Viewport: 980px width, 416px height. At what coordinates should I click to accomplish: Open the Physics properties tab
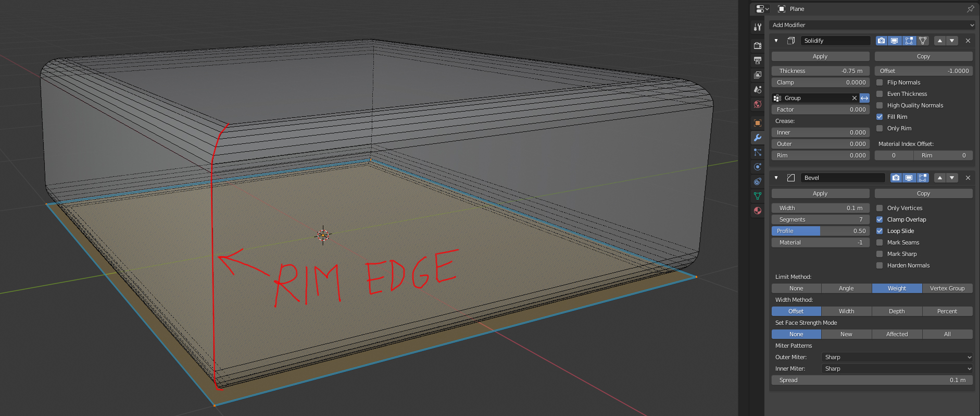click(758, 167)
